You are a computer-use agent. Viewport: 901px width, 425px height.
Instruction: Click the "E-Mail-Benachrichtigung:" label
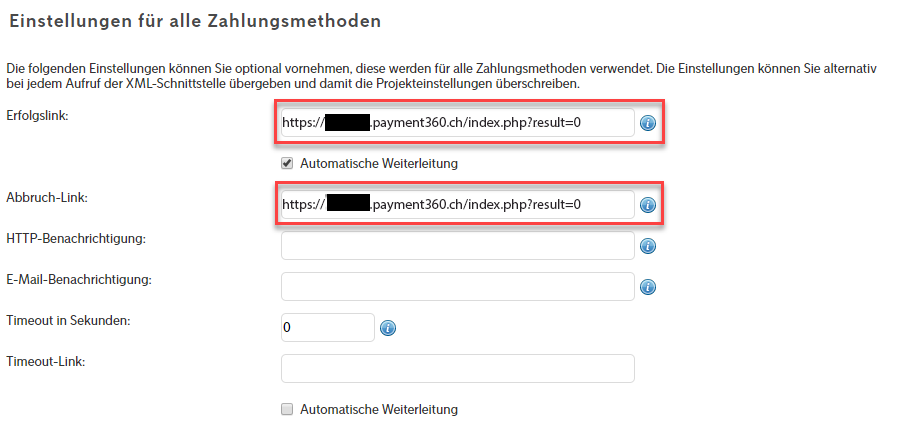click(78, 279)
